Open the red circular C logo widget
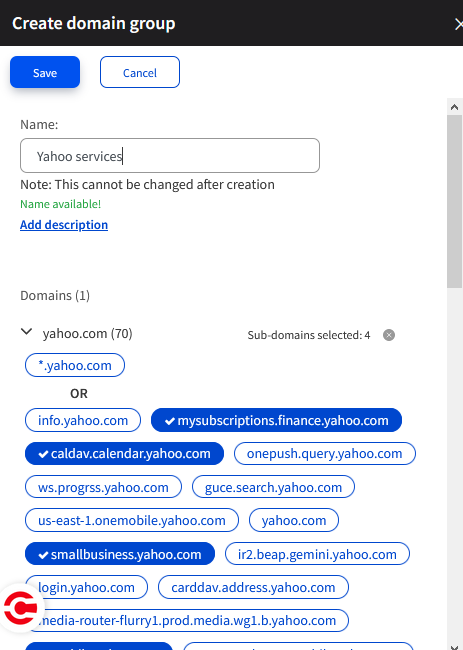The image size is (463, 650). [x=21, y=607]
